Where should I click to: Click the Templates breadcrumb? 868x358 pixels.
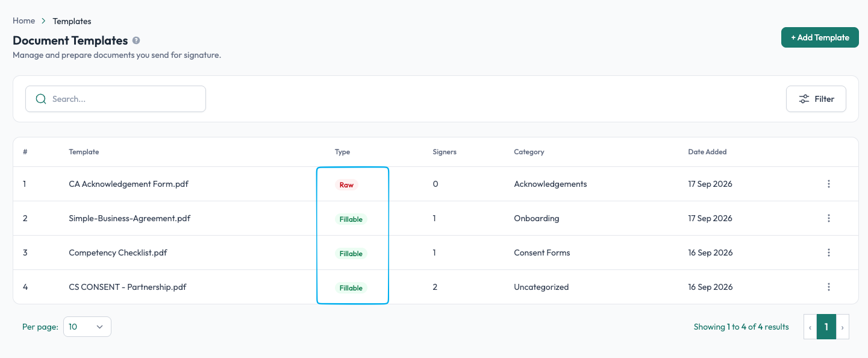[72, 21]
